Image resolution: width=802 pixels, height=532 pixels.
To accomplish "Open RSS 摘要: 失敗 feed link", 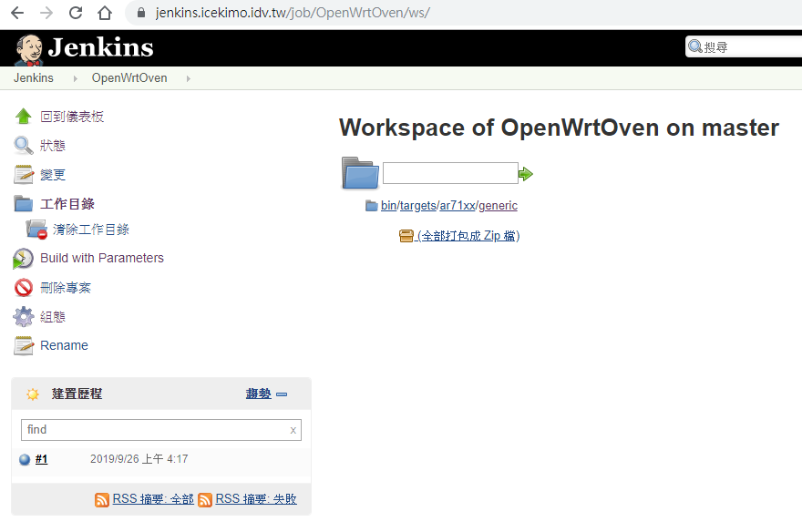I will coord(256,499).
